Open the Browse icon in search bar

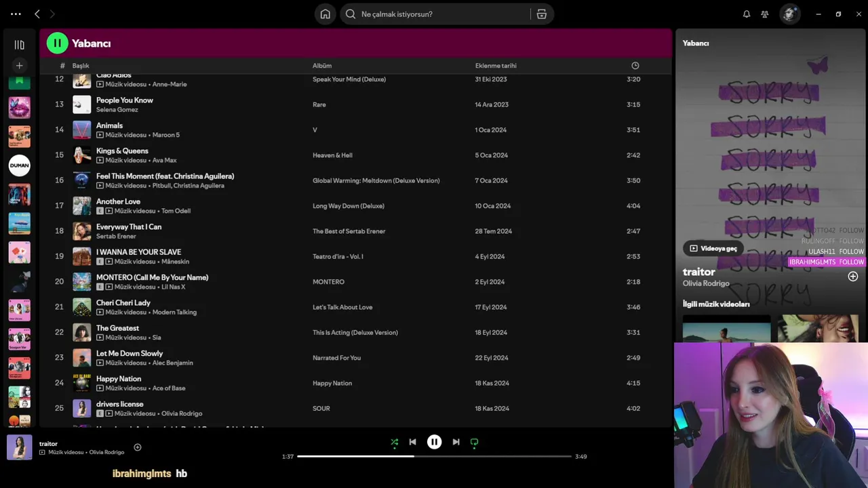coord(542,14)
